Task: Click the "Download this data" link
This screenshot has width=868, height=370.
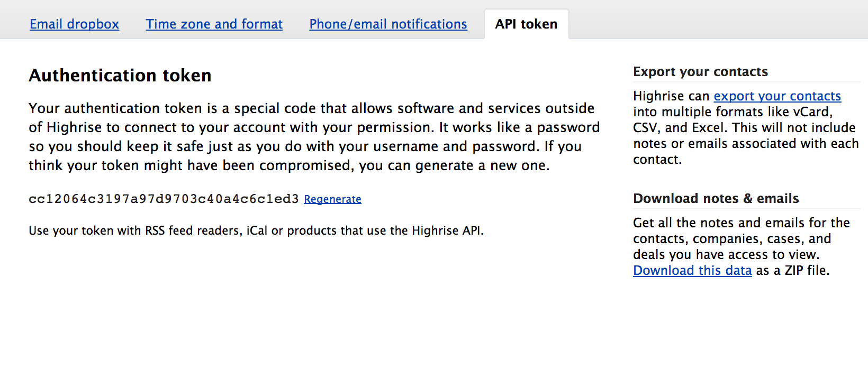Action: 692,271
